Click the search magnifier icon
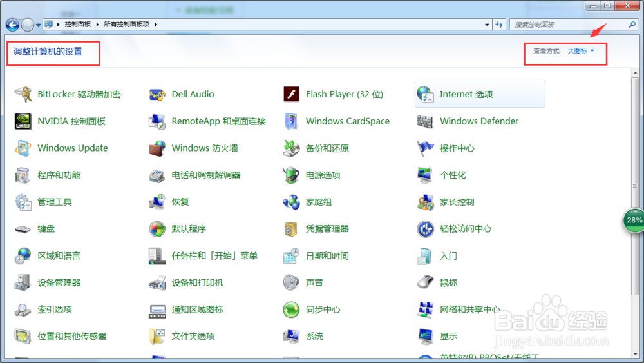Viewport: 644px width, 363px height. 632,25
